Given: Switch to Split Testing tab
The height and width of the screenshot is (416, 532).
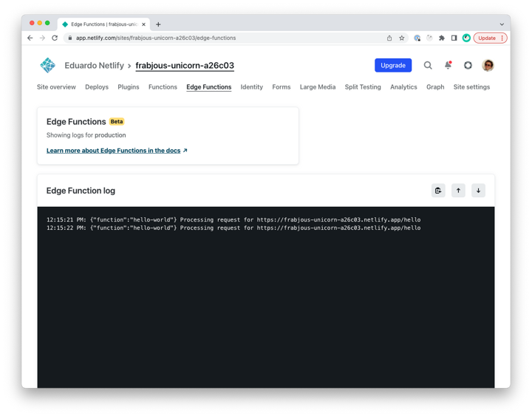Looking at the screenshot, I should [x=363, y=87].
